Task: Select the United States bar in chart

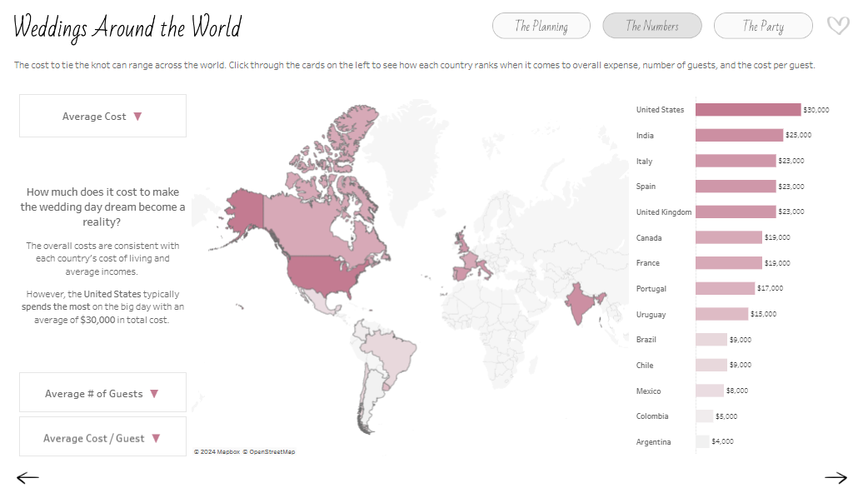Action: tap(747, 110)
